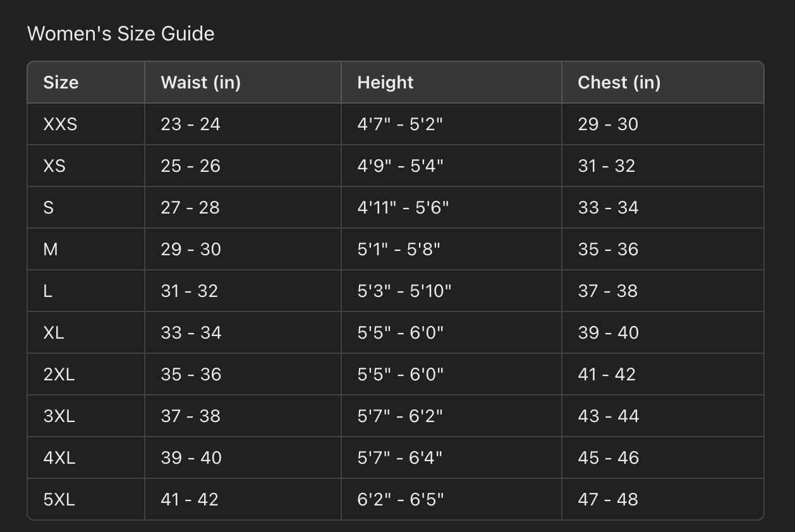Click height range 4'7" - 5'2"

point(400,124)
